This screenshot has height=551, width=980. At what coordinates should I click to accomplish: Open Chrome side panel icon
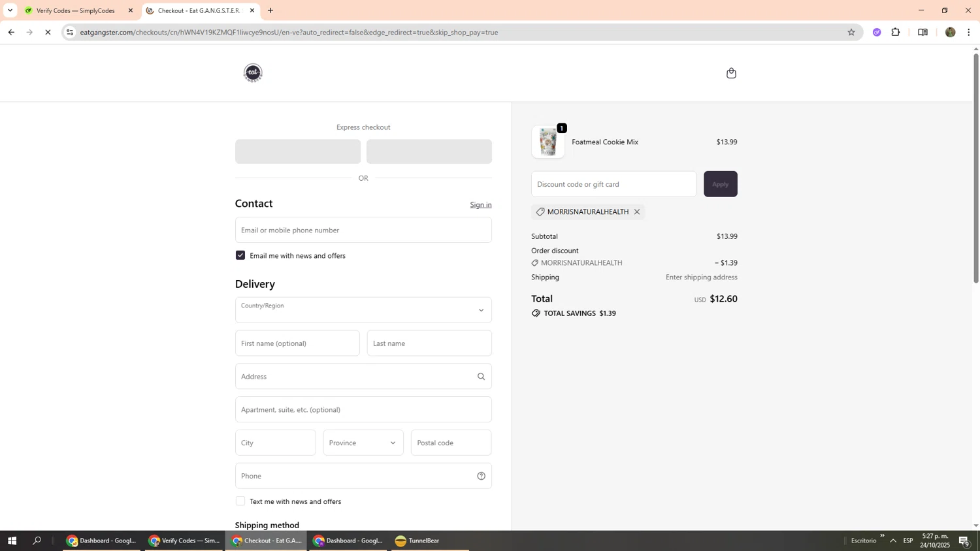[923, 32]
